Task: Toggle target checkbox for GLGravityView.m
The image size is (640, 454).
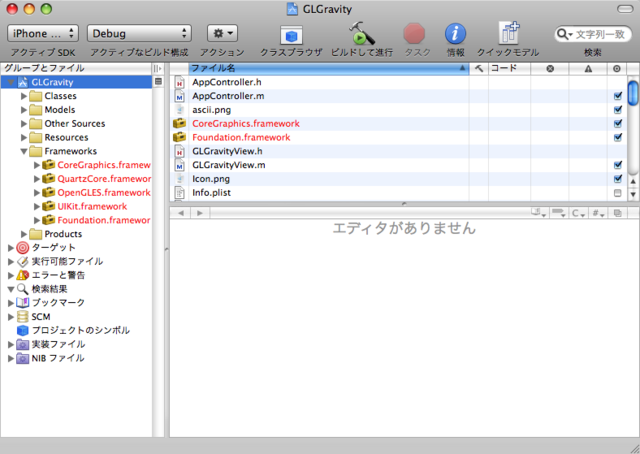Action: click(618, 165)
